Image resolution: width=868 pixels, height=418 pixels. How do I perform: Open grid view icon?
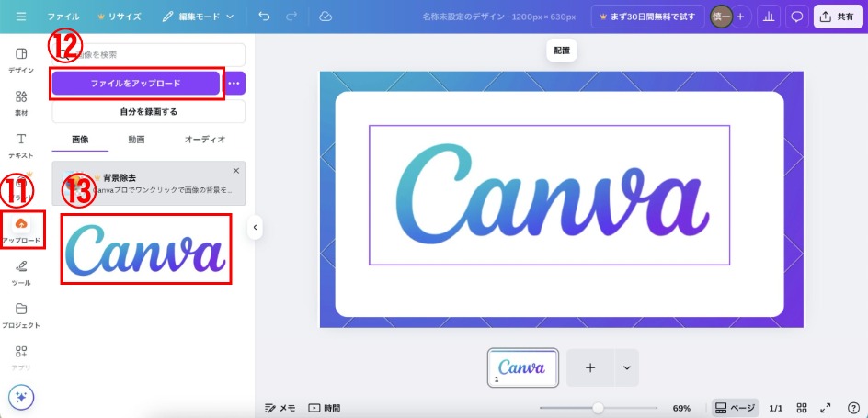click(x=801, y=408)
